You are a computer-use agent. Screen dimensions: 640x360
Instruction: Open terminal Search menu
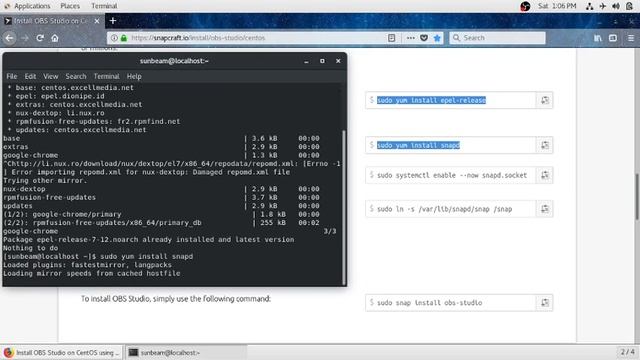(76, 76)
